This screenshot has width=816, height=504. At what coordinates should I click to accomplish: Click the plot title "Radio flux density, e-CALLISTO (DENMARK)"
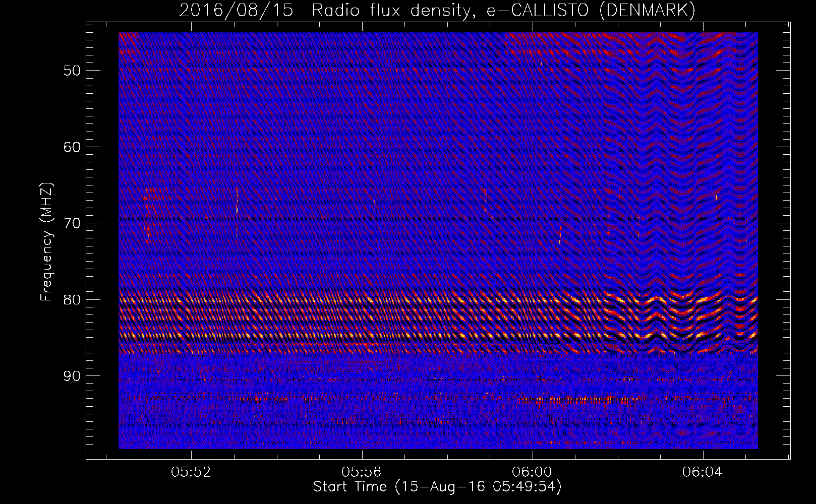point(504,10)
